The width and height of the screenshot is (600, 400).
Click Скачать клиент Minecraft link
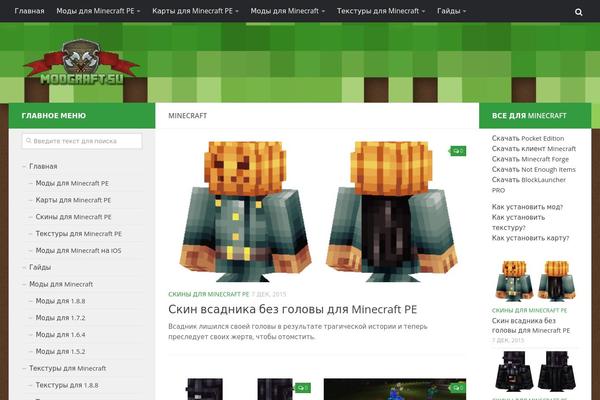click(533, 149)
